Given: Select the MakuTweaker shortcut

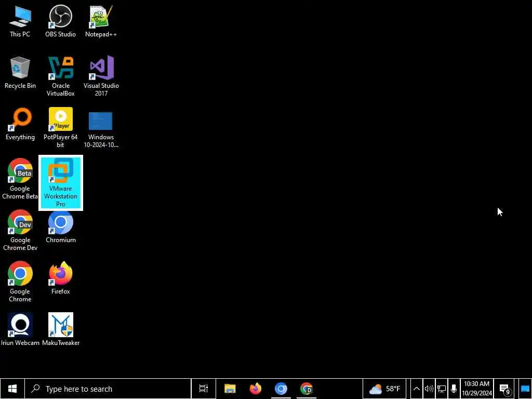Looking at the screenshot, I should (61, 330).
